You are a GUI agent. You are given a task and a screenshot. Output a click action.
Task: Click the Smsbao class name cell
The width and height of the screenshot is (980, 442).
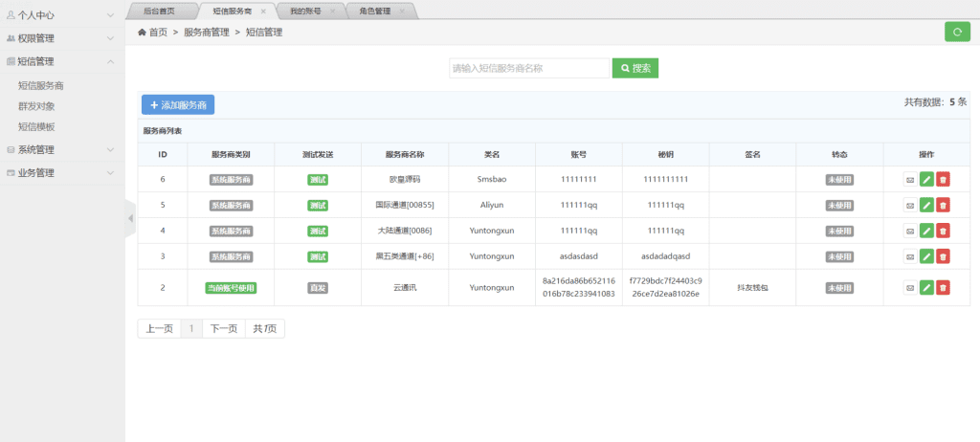coord(492,180)
